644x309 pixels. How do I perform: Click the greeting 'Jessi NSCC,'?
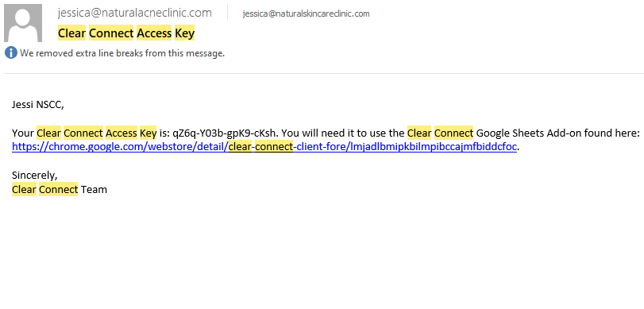[x=38, y=105]
